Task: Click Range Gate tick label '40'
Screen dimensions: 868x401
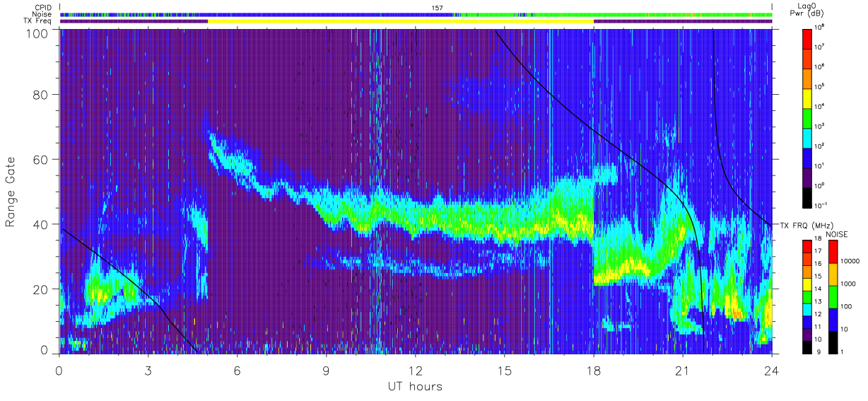Action: (x=42, y=224)
